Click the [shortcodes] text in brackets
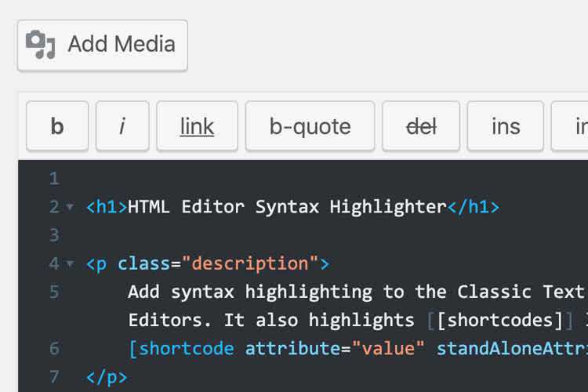This screenshot has width=588, height=392. click(x=500, y=320)
